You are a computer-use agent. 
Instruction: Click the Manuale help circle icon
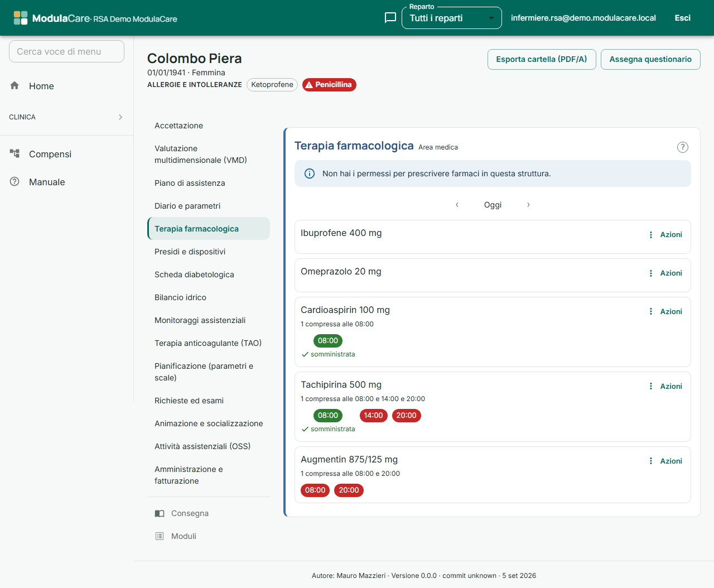point(15,181)
